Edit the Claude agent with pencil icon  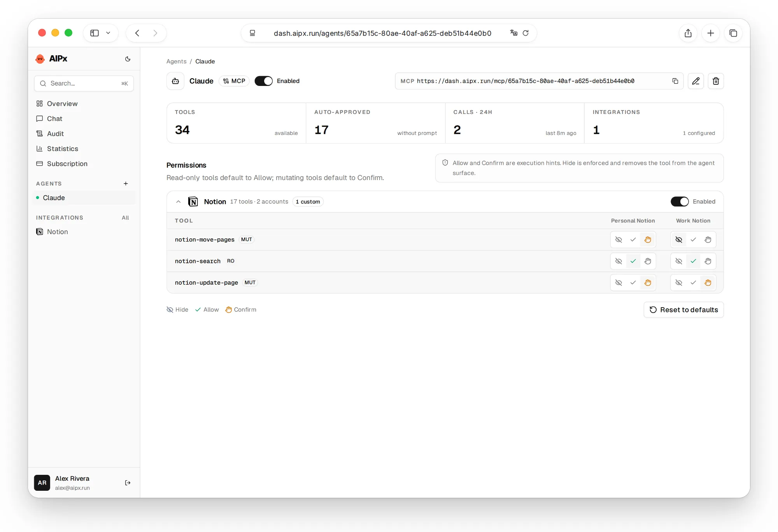[x=696, y=81]
